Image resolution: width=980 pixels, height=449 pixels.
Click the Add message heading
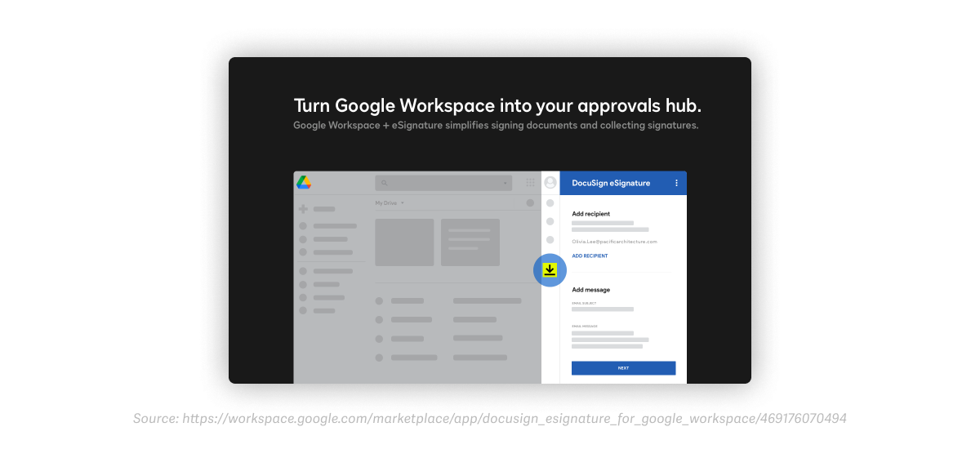(x=591, y=290)
